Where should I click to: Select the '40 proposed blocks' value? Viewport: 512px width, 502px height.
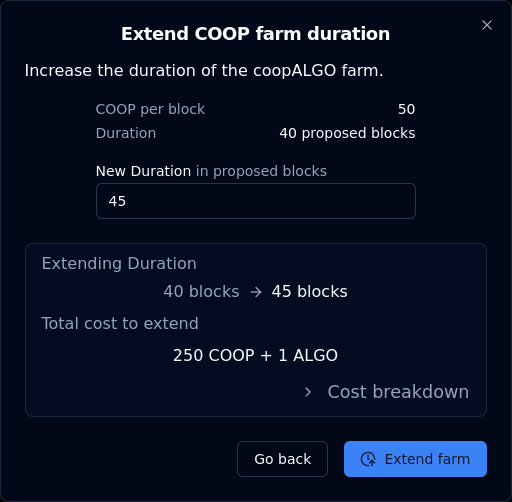point(347,133)
